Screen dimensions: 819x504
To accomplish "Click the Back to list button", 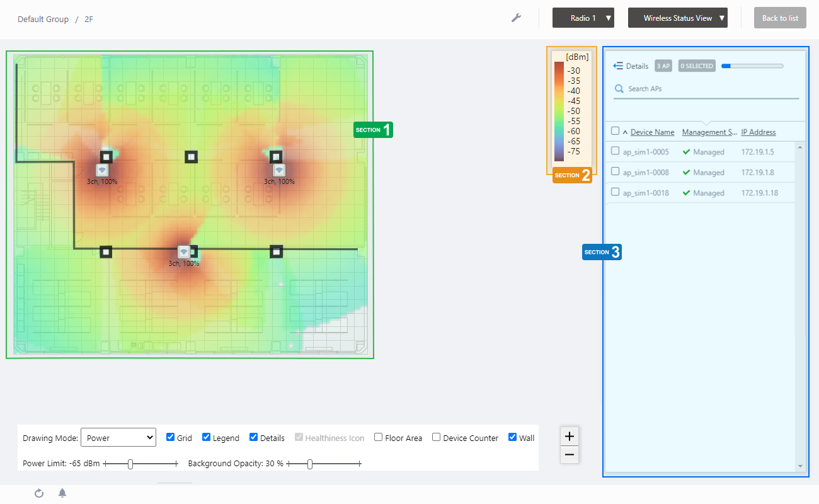I will coord(780,18).
